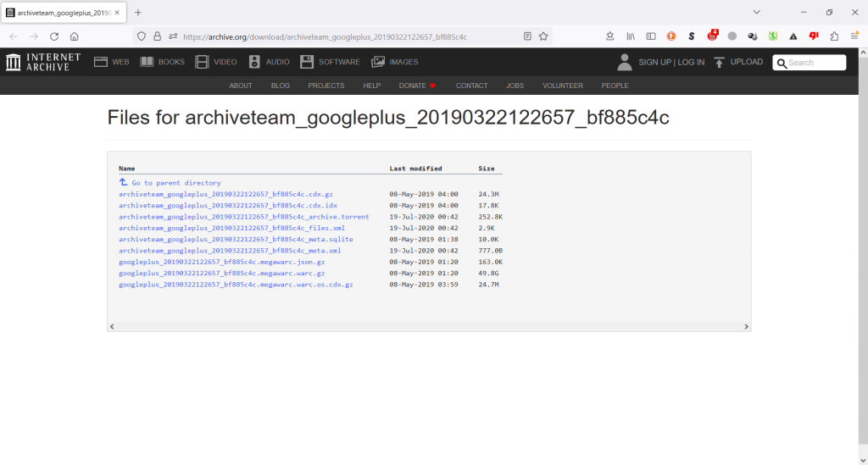Click the Name column header
Viewport: 868px width, 465px height.
[127, 169]
